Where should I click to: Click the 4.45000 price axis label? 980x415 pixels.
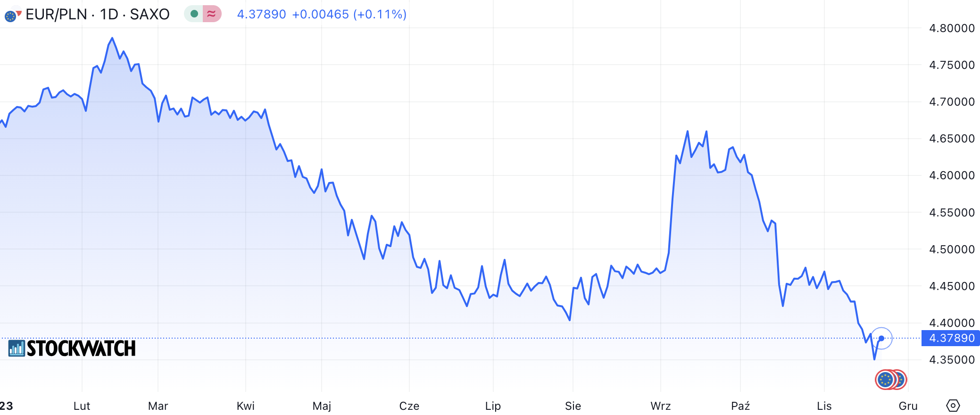click(952, 286)
